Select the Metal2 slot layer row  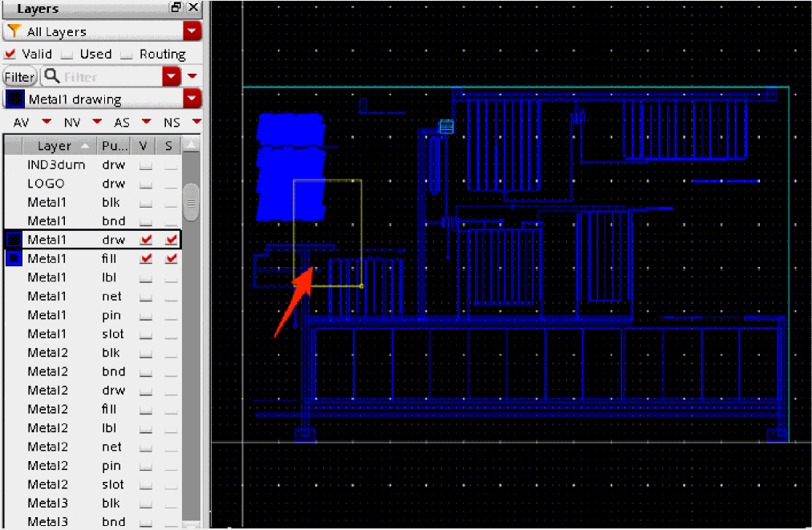pos(93,484)
